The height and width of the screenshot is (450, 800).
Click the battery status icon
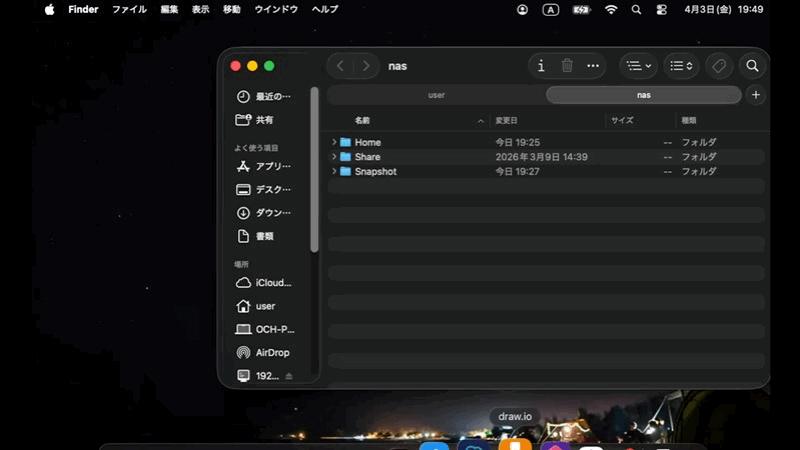click(x=581, y=9)
